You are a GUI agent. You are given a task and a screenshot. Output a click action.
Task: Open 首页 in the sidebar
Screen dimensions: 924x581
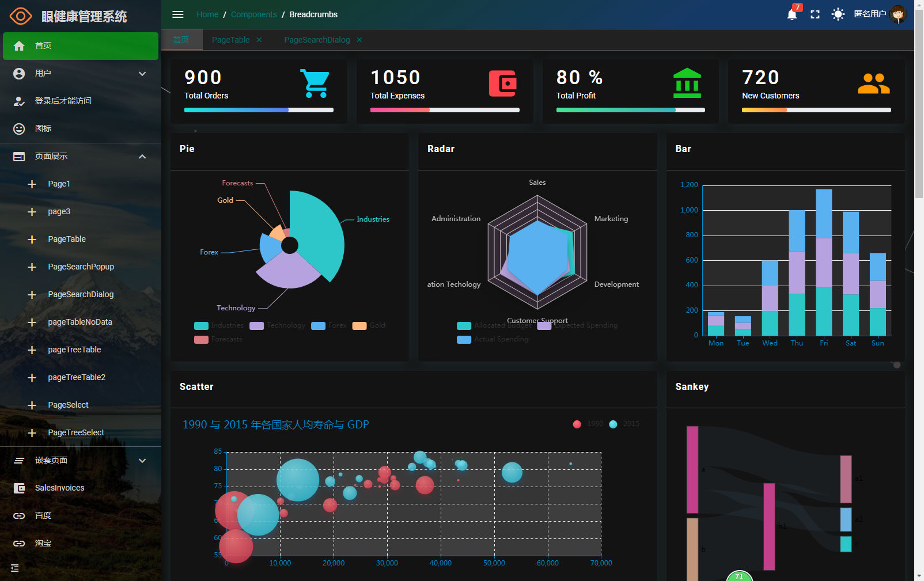tap(81, 46)
